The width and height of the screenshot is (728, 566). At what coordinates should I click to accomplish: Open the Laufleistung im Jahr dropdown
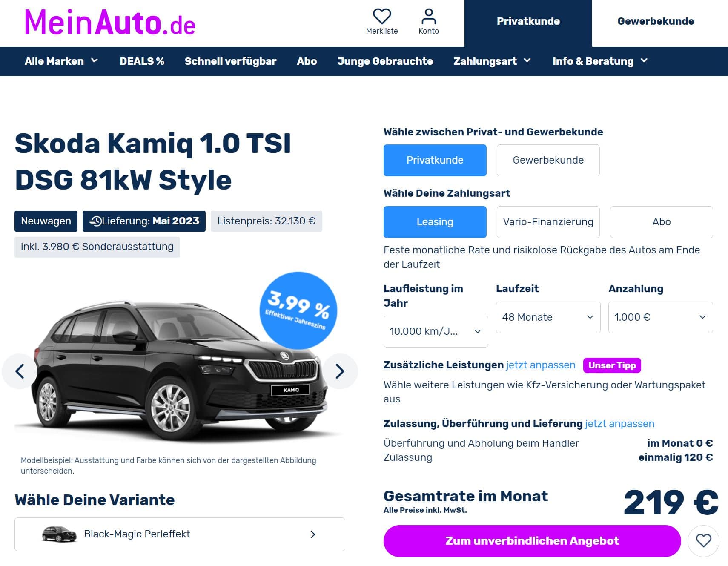(x=436, y=331)
